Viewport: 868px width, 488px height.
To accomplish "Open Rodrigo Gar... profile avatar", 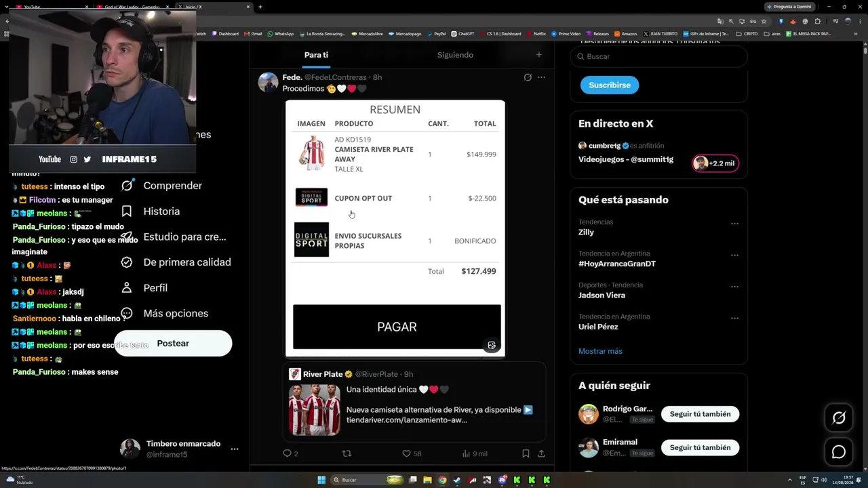I will [589, 414].
